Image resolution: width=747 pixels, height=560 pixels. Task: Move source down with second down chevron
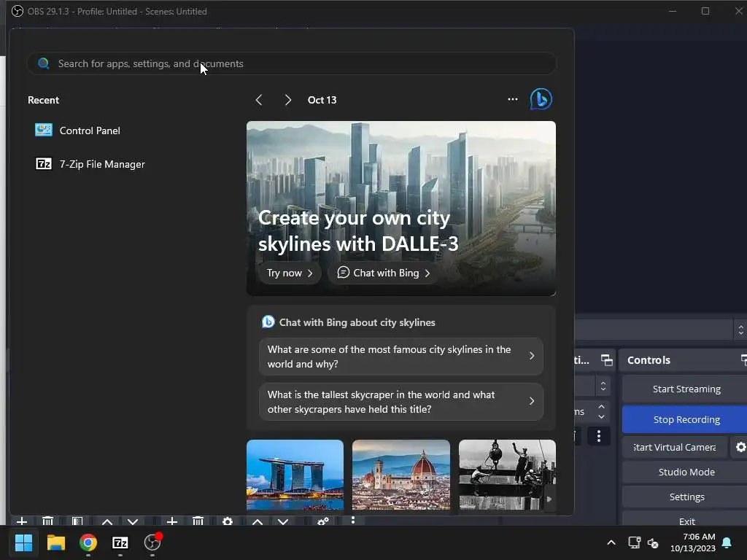pos(283,521)
